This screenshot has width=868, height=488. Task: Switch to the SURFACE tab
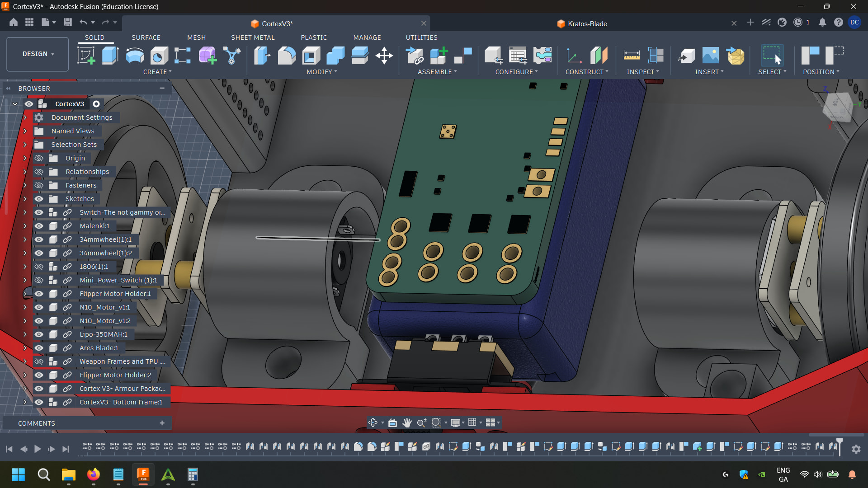(x=146, y=38)
